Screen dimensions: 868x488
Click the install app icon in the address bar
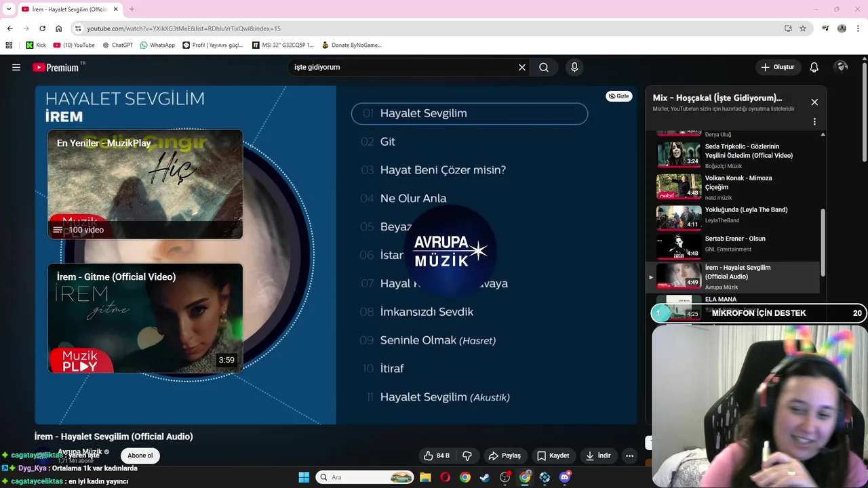(788, 28)
